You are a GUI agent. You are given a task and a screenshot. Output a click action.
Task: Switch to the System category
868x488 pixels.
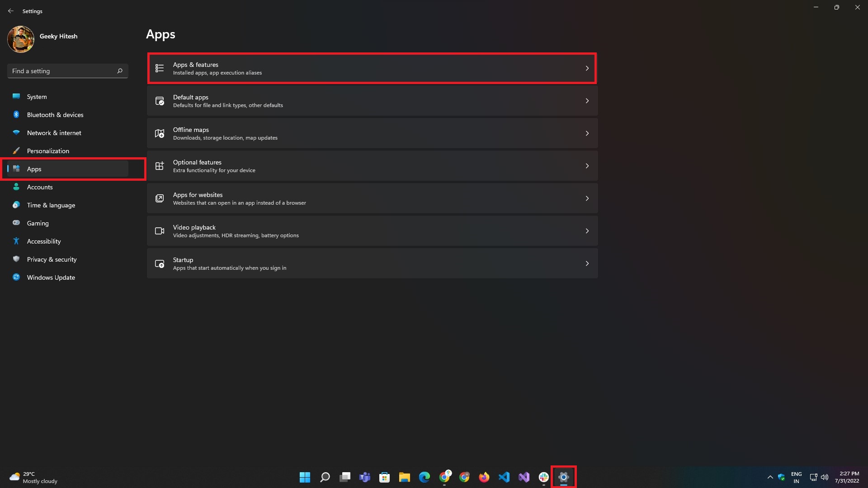[37, 97]
